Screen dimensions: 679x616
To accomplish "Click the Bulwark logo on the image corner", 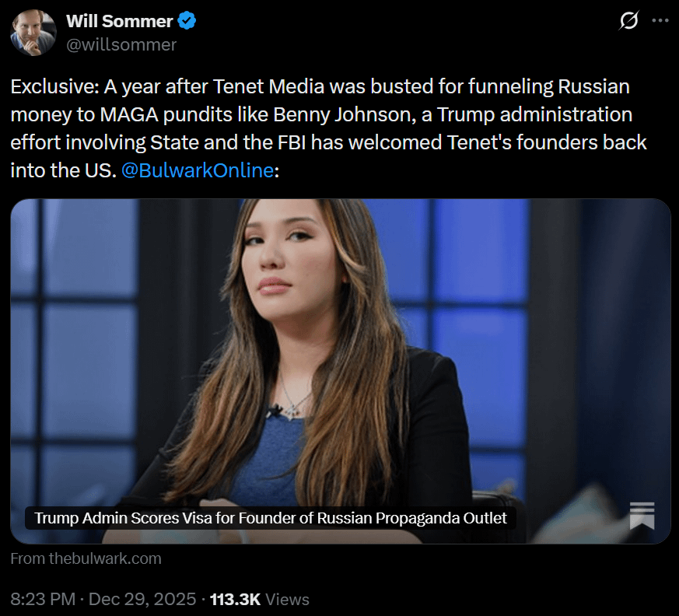I will click(x=642, y=516).
